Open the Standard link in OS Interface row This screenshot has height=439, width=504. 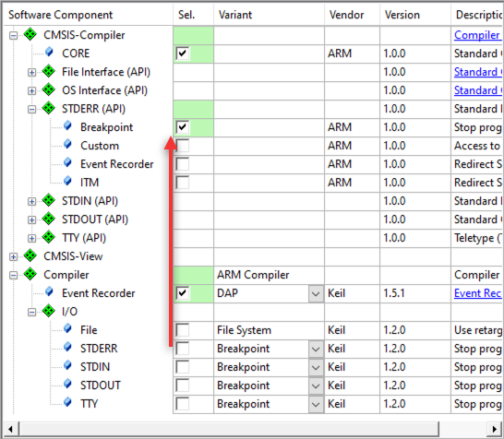tap(477, 90)
